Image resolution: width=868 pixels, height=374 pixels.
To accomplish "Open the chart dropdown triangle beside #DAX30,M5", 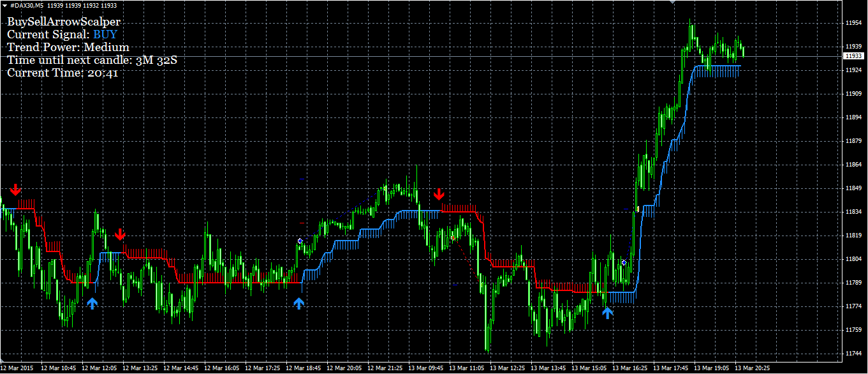I will tap(4, 5).
